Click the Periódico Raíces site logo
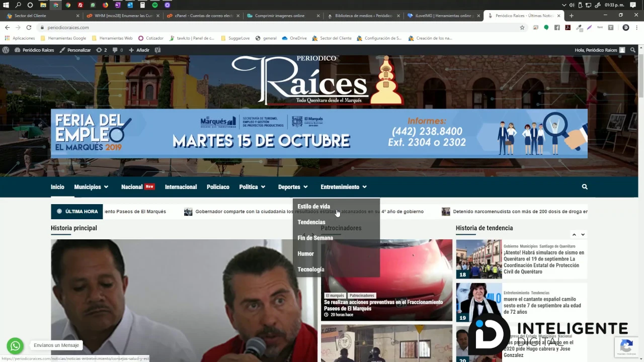Screen dimensions: 644x362 point(317,80)
